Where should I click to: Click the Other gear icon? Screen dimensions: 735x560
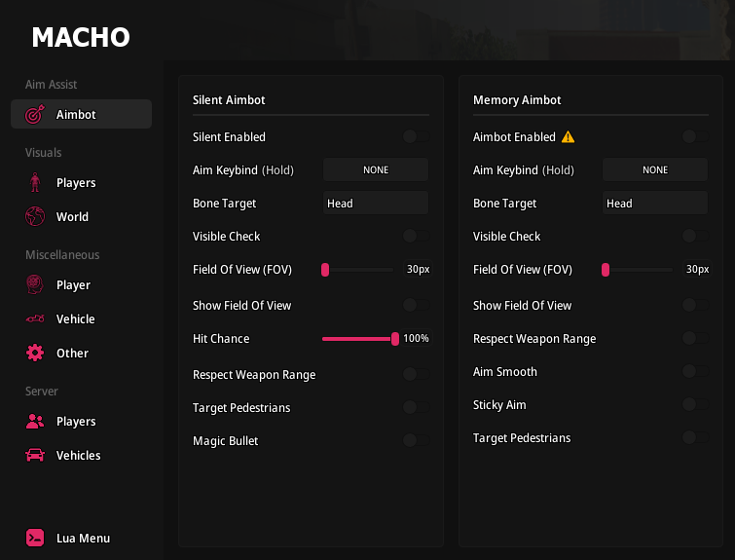(x=35, y=354)
